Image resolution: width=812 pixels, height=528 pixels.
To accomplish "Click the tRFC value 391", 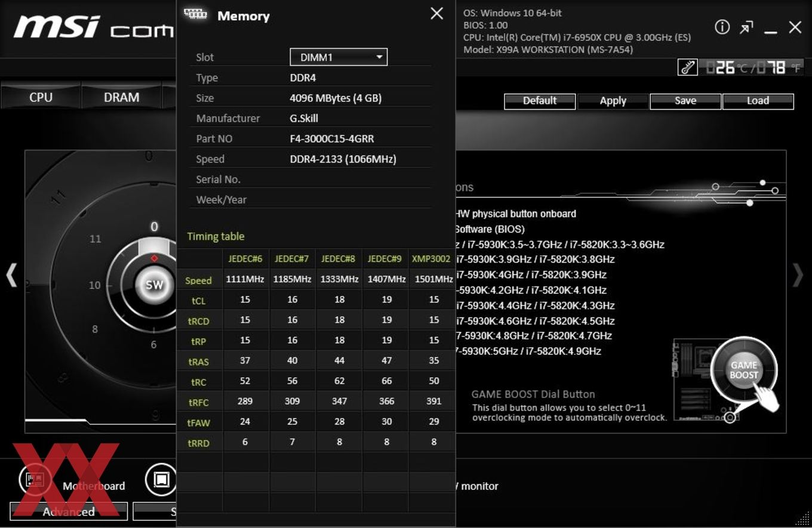I will click(x=434, y=401).
